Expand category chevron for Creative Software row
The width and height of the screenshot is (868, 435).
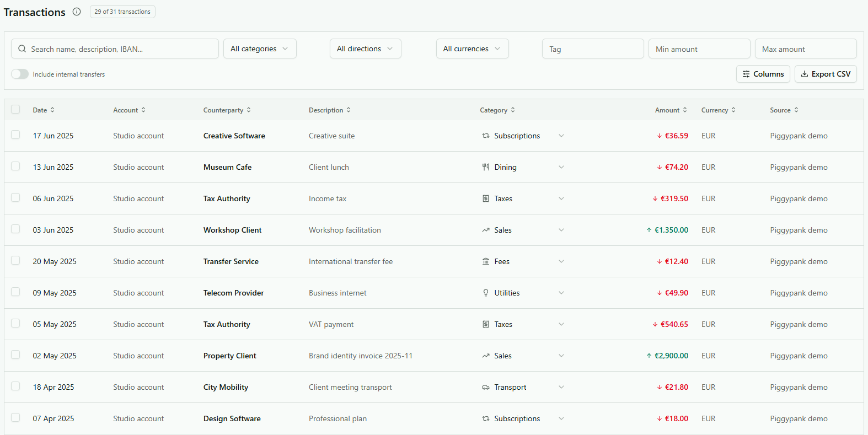[x=561, y=136]
